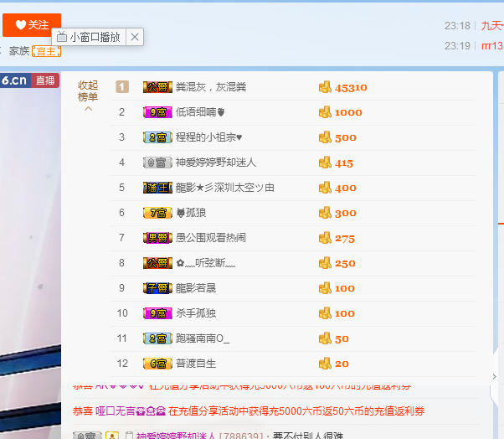Screen dimensions: 504x439
Task: Select user 程程的小祖宗 in ranking
Action: [208, 137]
